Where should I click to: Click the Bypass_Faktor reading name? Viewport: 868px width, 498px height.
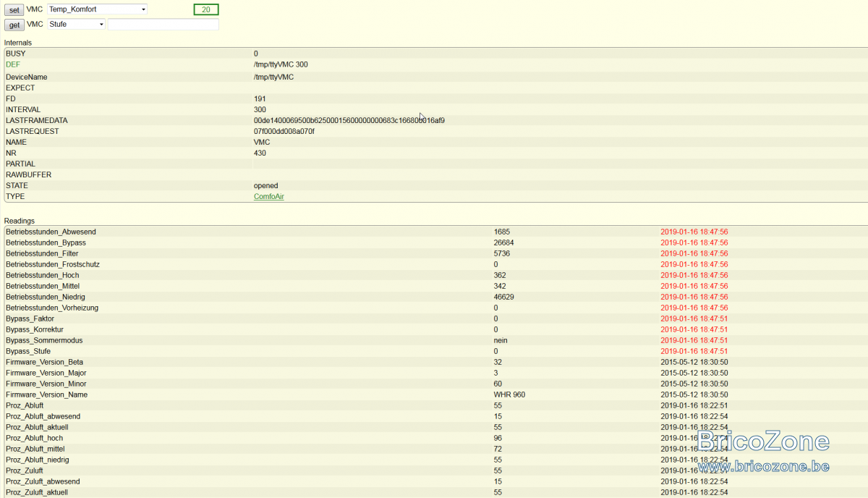[30, 318]
